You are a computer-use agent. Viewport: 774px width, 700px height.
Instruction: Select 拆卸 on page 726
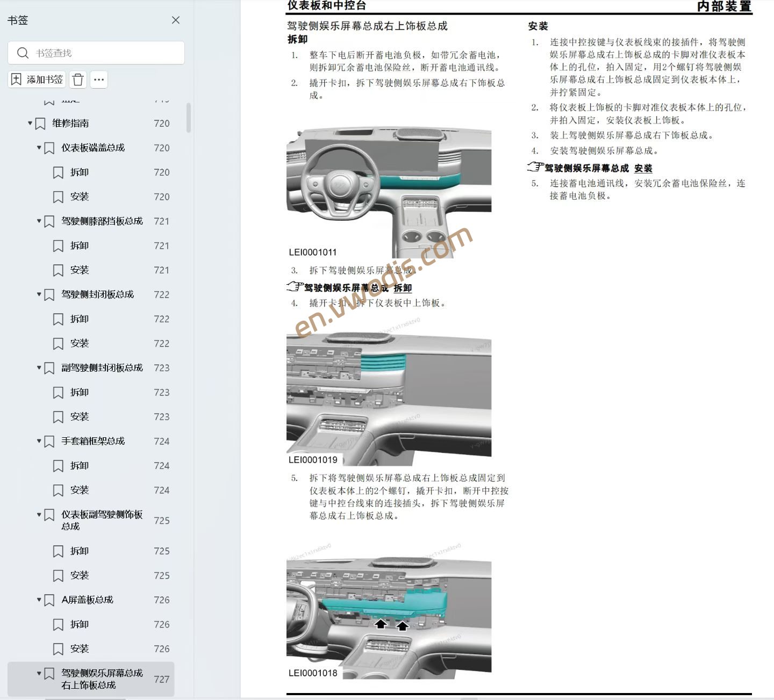pyautogui.click(x=80, y=624)
